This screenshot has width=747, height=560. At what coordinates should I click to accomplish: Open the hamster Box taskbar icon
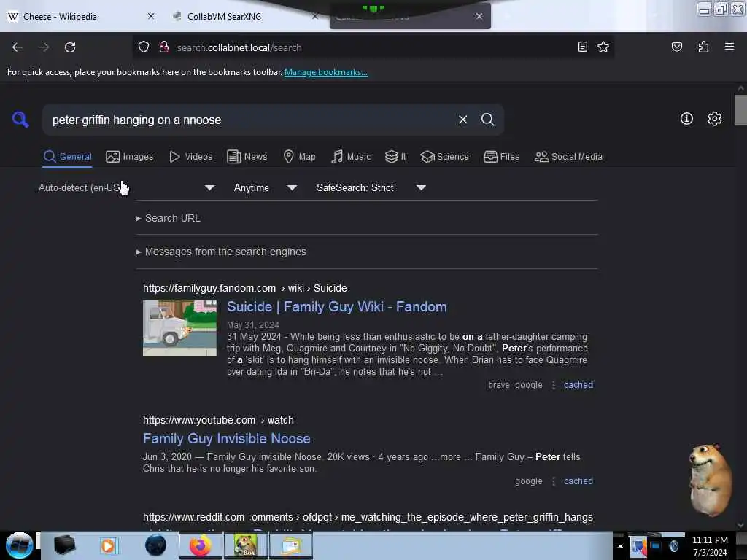pos(245,545)
